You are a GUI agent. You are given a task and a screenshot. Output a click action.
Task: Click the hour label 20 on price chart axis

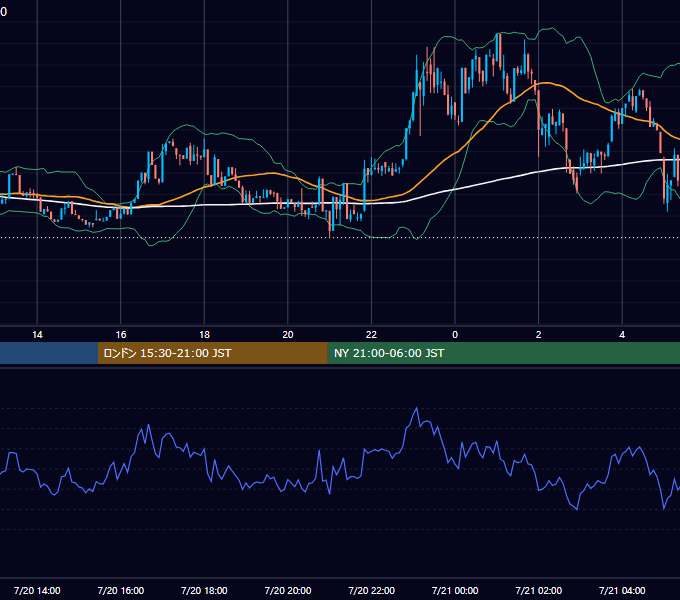pos(288,335)
